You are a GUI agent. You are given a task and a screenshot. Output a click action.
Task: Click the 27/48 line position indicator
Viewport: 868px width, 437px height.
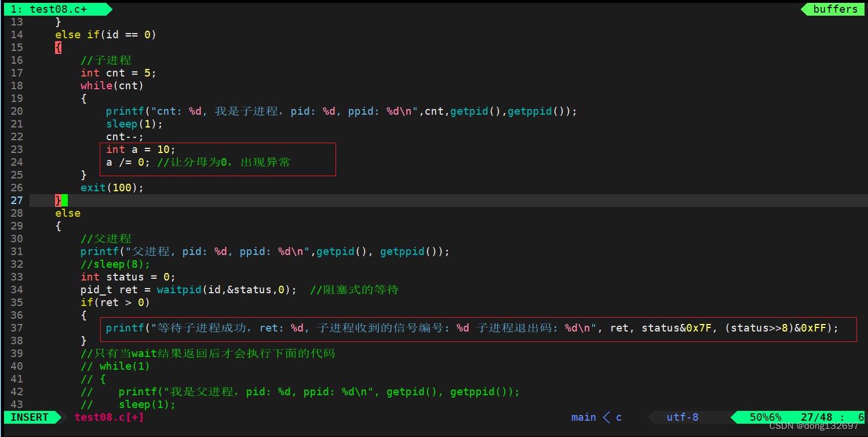pyautogui.click(x=816, y=417)
